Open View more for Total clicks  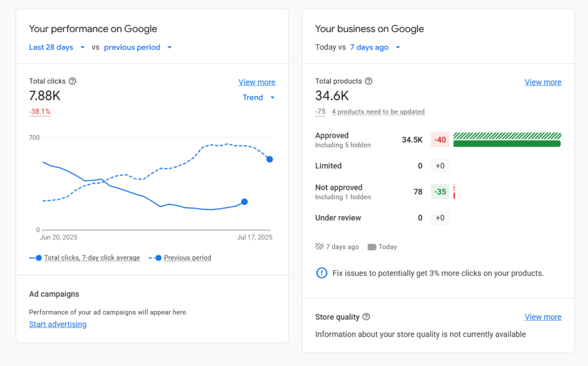point(257,83)
